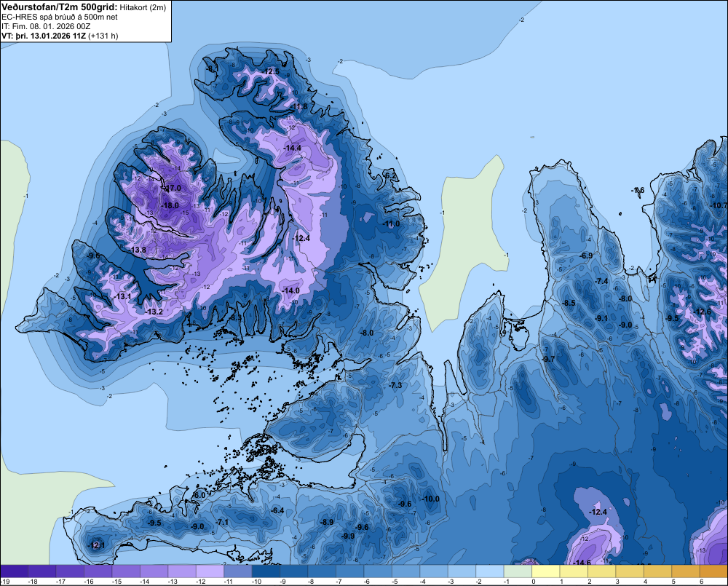Click the -13.8 temperature label
Screen dimensions: 728x586
pos(138,250)
